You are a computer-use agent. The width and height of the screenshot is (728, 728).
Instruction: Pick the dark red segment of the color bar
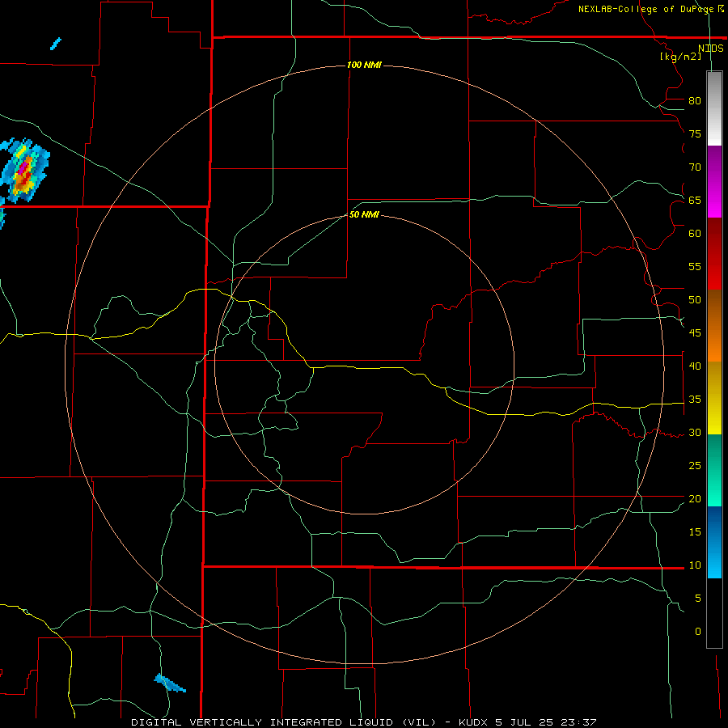(x=714, y=253)
